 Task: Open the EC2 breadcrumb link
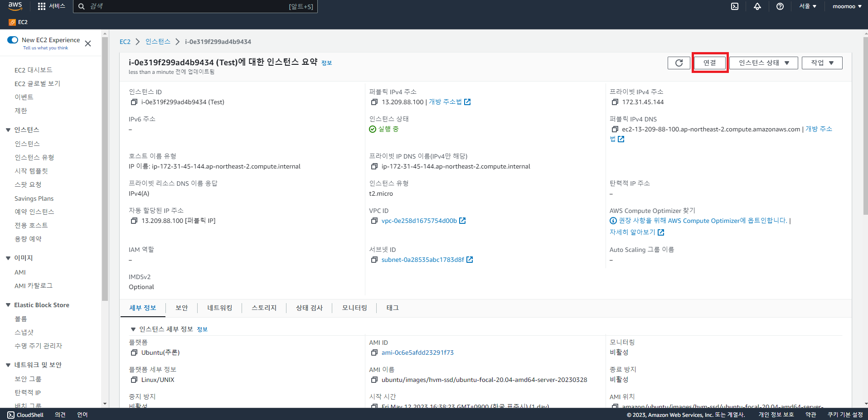click(125, 42)
